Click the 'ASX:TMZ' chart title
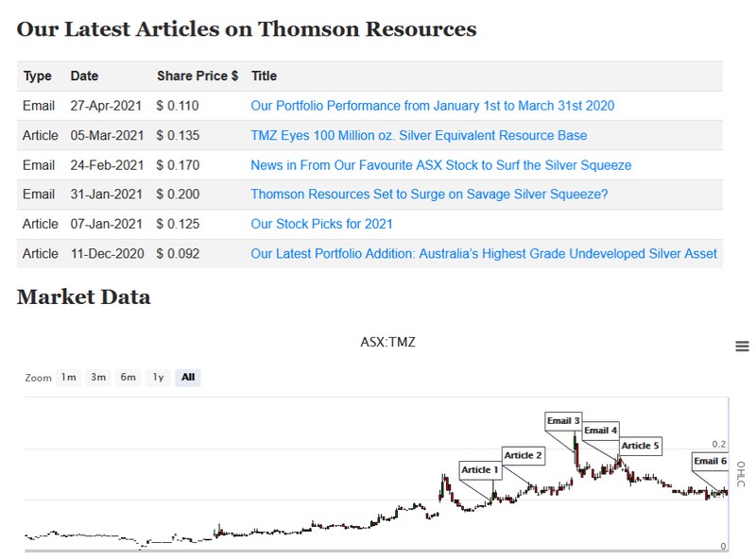Viewport: 756px width, 559px height. point(387,342)
